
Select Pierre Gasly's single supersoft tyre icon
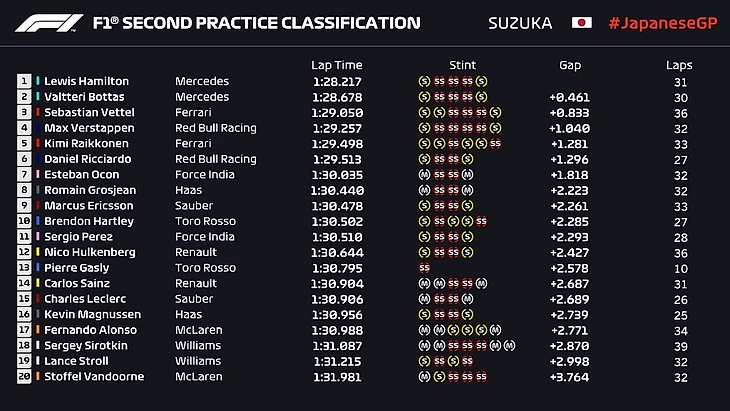(x=425, y=268)
